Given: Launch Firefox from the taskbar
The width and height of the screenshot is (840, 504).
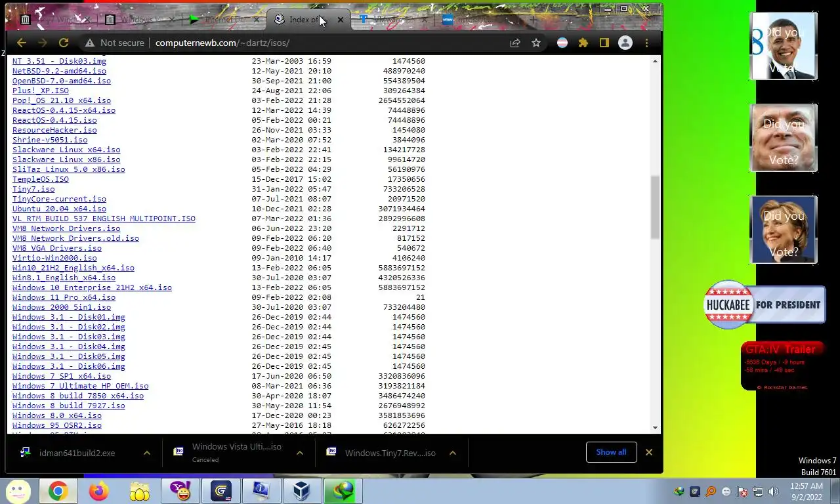Looking at the screenshot, I should (x=98, y=492).
